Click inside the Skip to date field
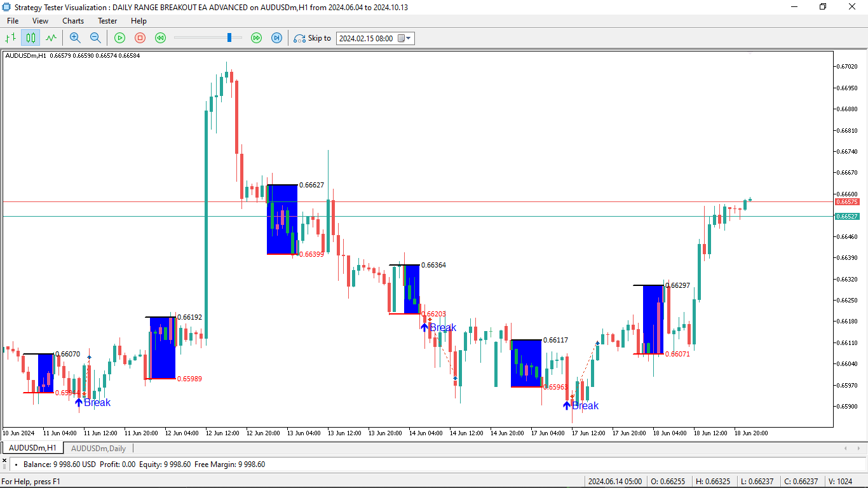This screenshot has width=868, height=488. pyautogui.click(x=369, y=38)
